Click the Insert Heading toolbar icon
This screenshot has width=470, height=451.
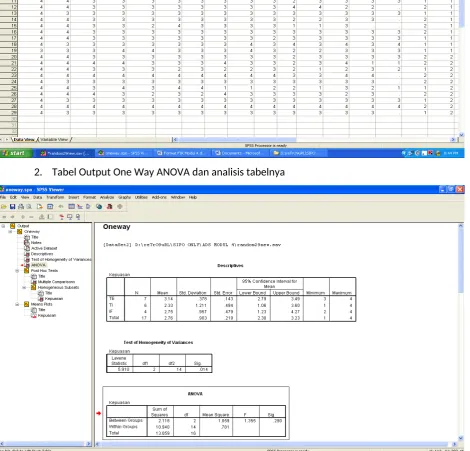coord(61,217)
